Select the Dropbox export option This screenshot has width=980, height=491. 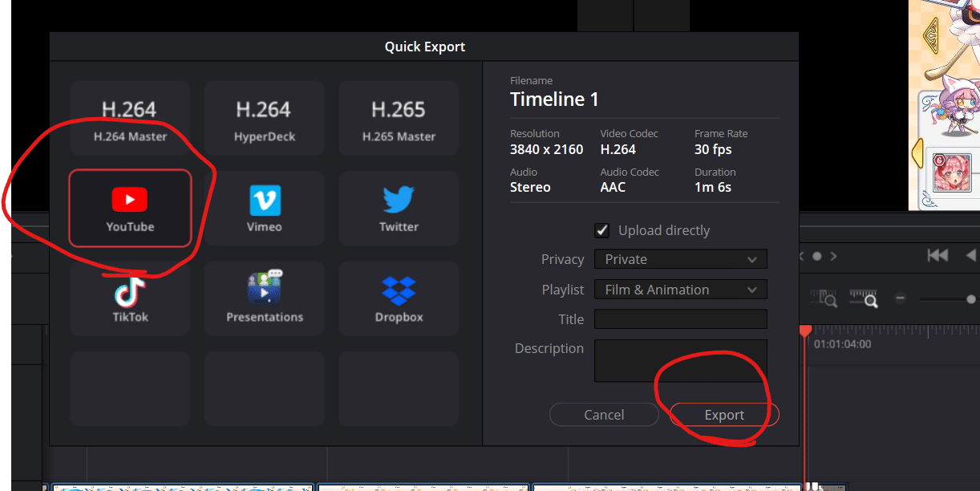click(399, 298)
